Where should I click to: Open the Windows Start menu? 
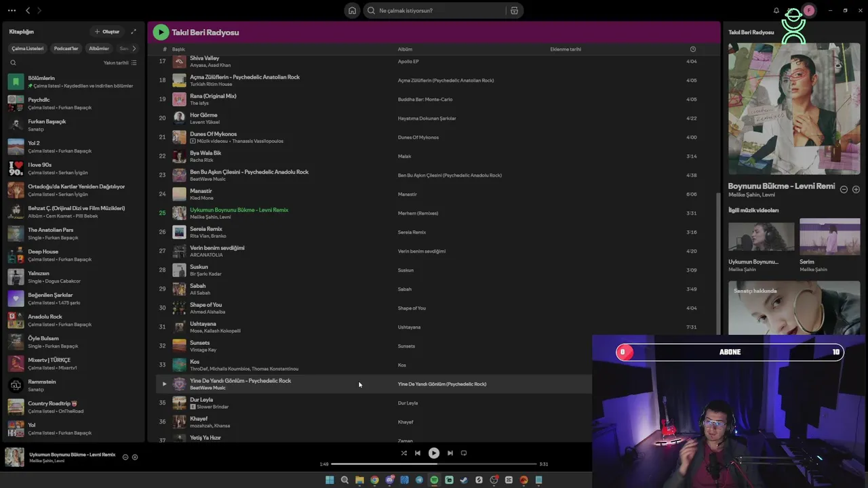pos(330,480)
